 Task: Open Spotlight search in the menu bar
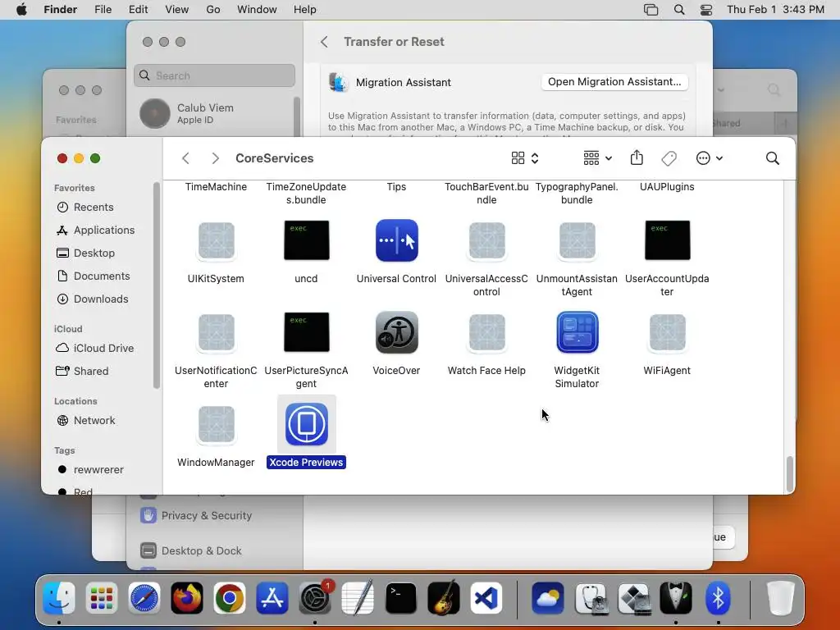678,10
